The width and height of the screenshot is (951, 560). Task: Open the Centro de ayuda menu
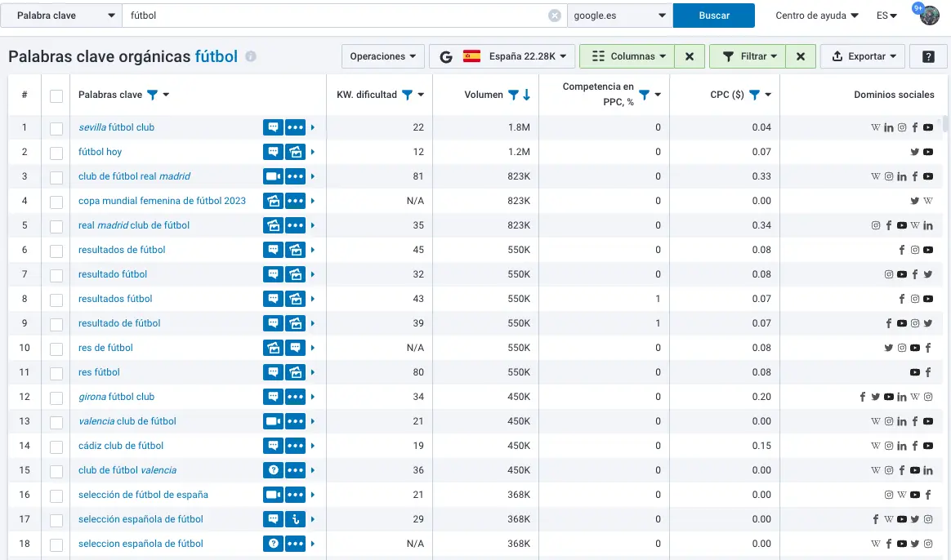(816, 16)
